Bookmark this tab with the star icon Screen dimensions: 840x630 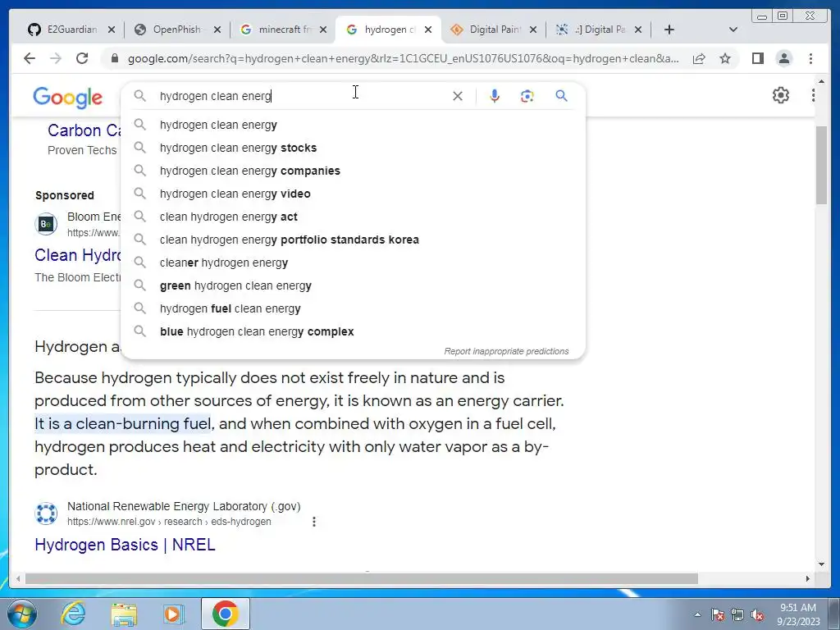(x=725, y=58)
